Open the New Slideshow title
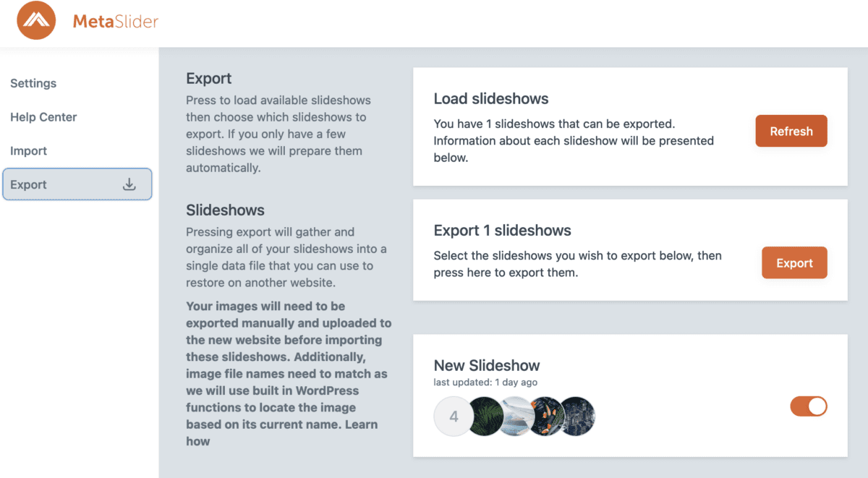The image size is (868, 478). tap(486, 365)
